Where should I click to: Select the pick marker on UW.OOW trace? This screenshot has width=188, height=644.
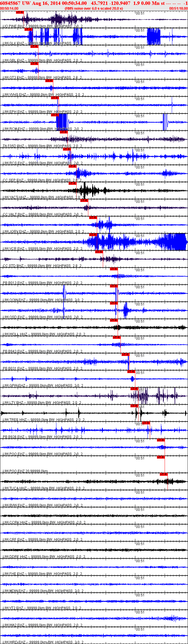[114, 286]
